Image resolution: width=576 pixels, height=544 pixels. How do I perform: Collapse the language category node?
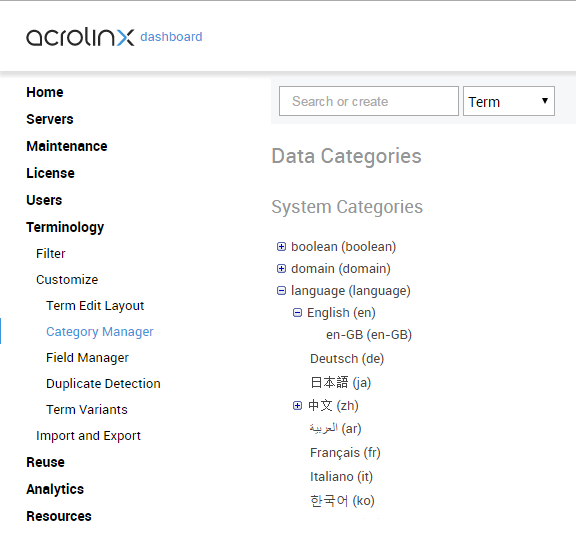pyautogui.click(x=281, y=291)
